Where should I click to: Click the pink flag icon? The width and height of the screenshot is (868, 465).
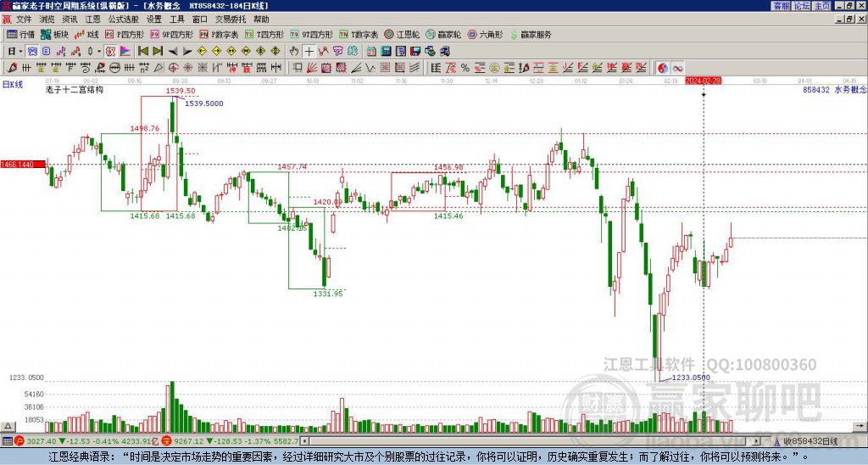pos(125,52)
